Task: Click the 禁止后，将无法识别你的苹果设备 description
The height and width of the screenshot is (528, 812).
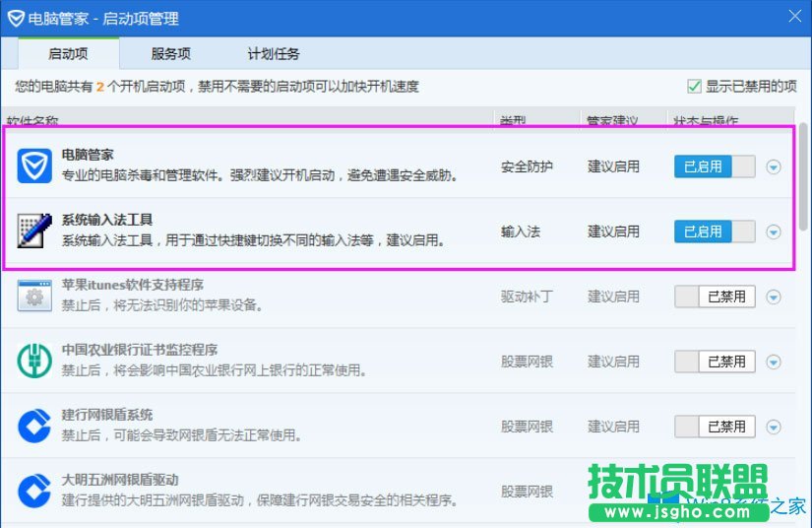Action: [162, 305]
